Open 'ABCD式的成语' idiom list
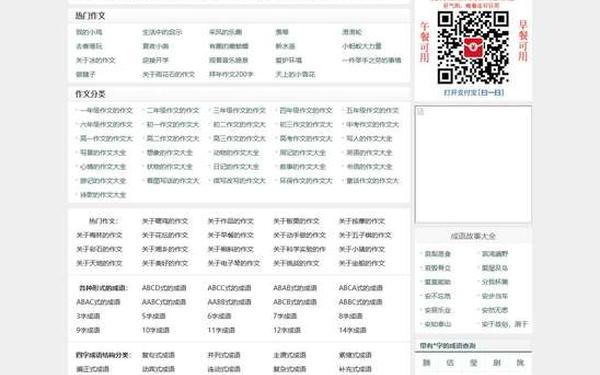This screenshot has width=600, height=375. tap(164, 288)
